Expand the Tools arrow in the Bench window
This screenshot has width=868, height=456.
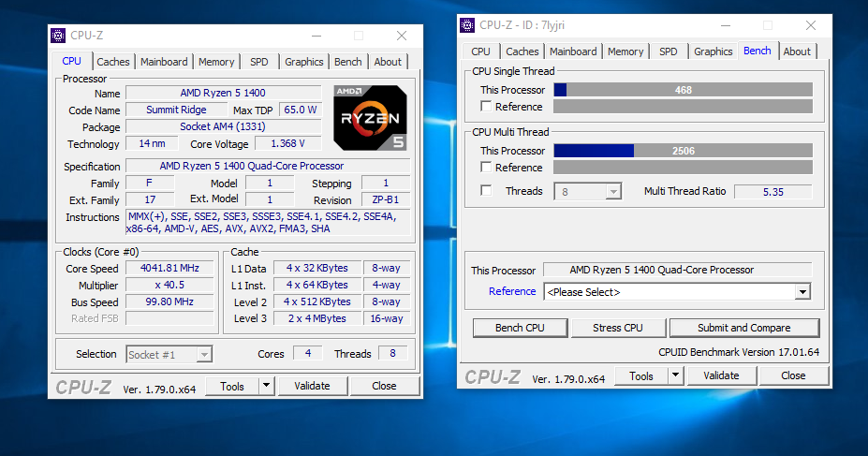[675, 375]
